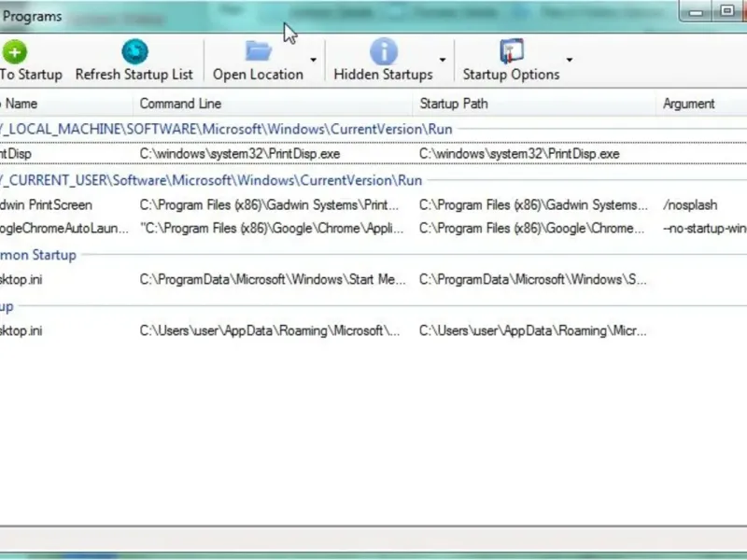Click the Gadwin Systems startup path cell
This screenshot has height=560, width=747.
(x=533, y=204)
